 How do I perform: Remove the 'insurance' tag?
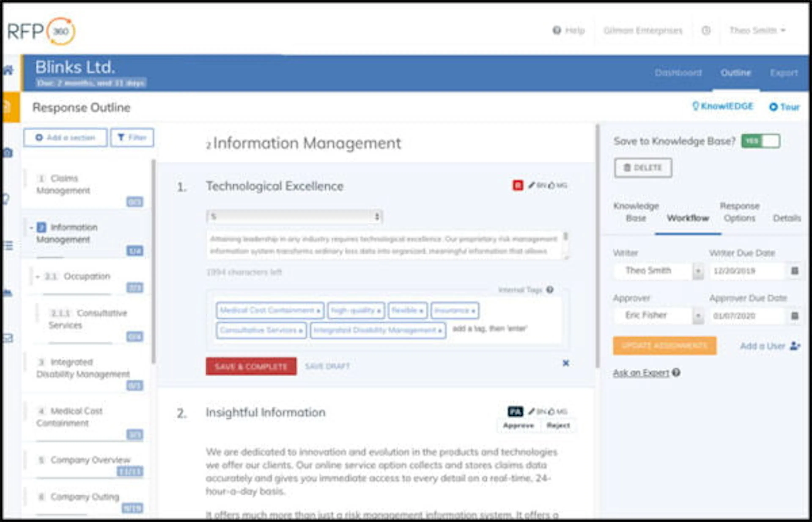[473, 311]
